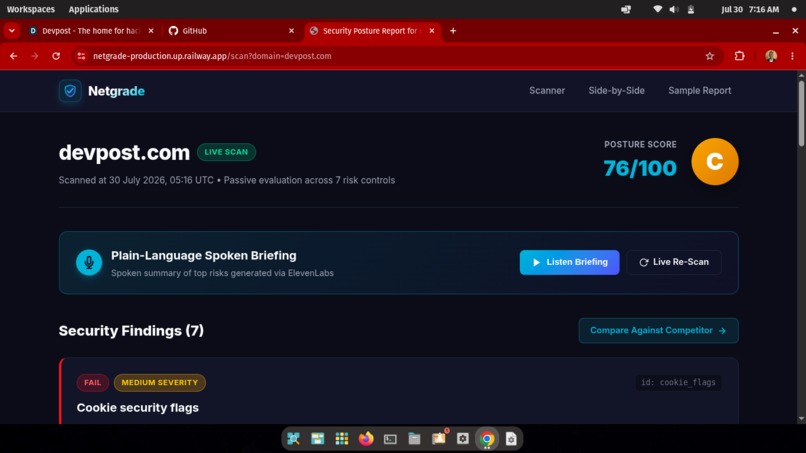This screenshot has height=453, width=806.
Task: Bookmark this page with the star icon
Action: (710, 56)
